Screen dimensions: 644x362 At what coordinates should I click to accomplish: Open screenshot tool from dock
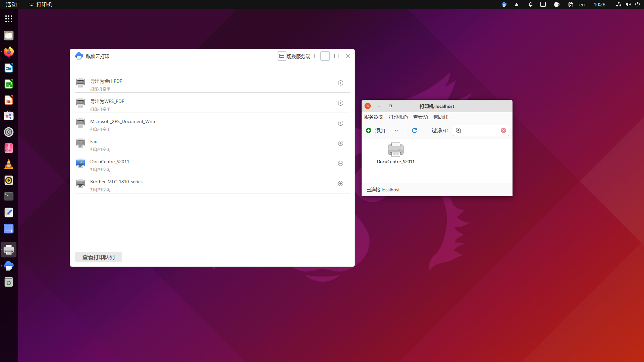click(x=9, y=229)
